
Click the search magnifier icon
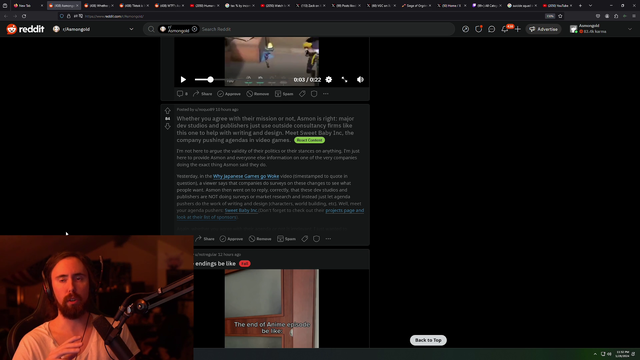(151, 29)
